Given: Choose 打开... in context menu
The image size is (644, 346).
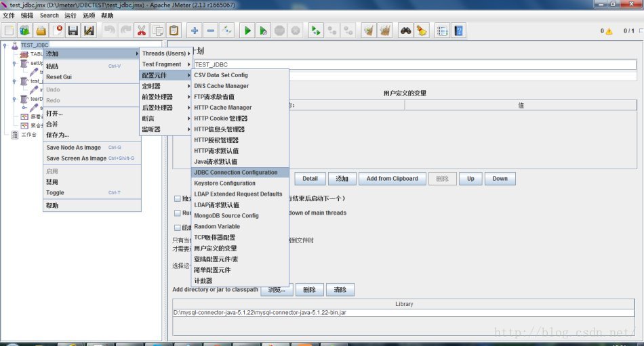Looking at the screenshot, I should point(92,113).
